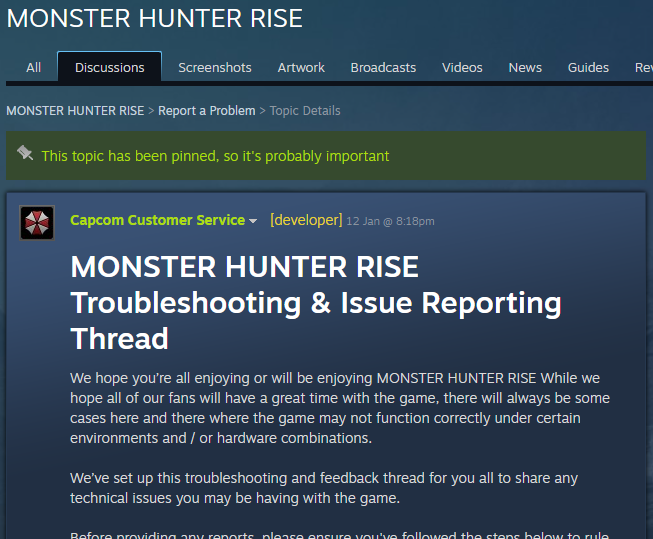Open Capcom Customer Service profile link
Screen dimensions: 653x539
[x=157, y=220]
